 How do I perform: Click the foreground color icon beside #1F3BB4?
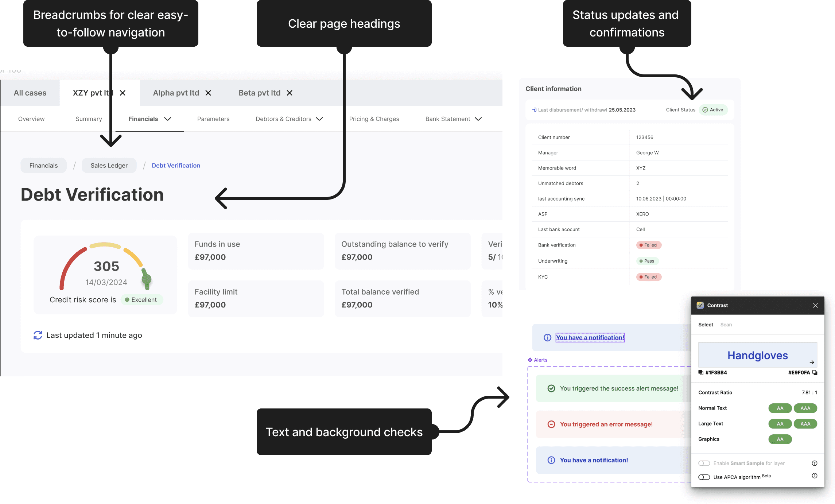coord(700,372)
